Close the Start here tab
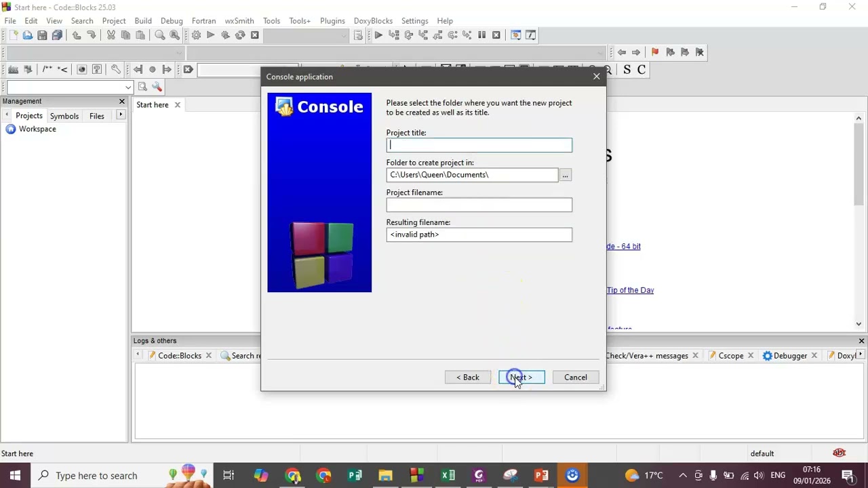Viewport: 868px width, 488px height. pyautogui.click(x=178, y=105)
